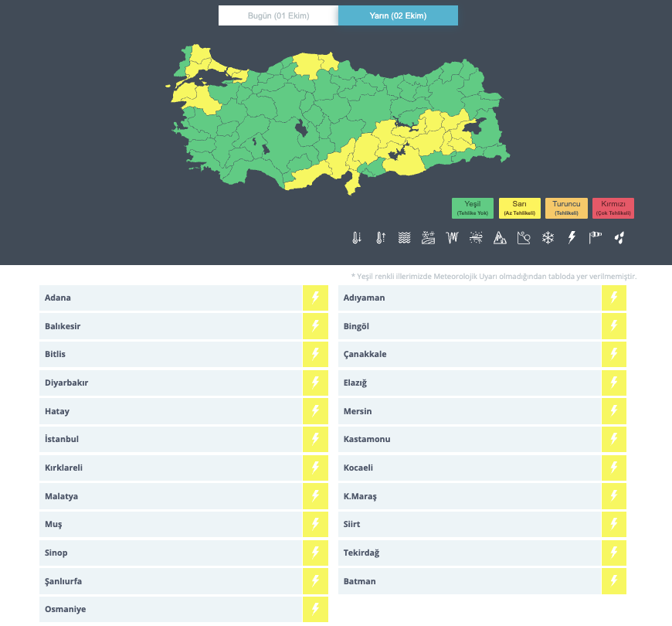This screenshot has height=626, width=672.
Task: Open the Adıyaman warning row
Action: coord(482,298)
